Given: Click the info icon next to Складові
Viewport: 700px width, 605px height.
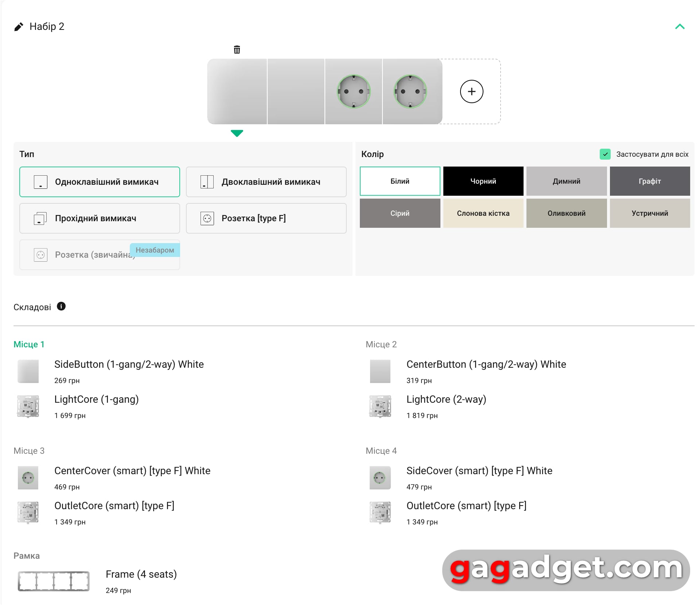Looking at the screenshot, I should pyautogui.click(x=61, y=307).
